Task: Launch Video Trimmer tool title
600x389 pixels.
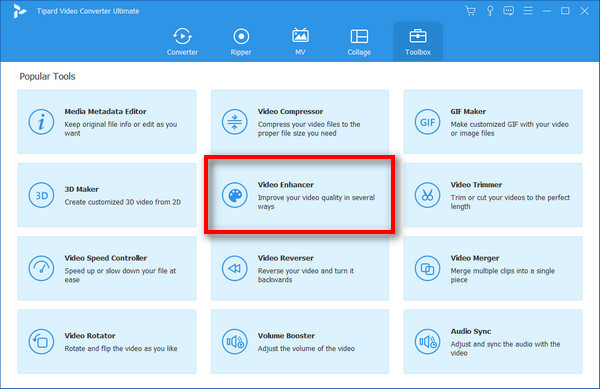Action: [x=476, y=184]
